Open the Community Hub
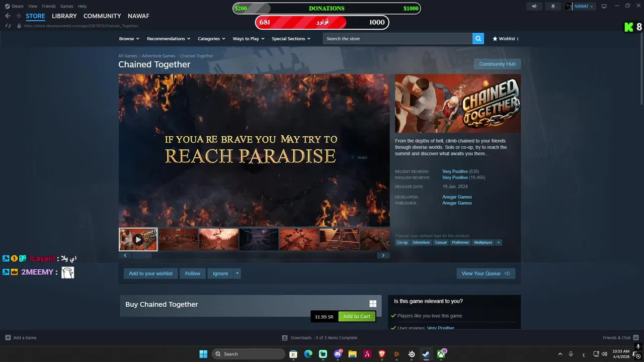This screenshot has width=644, height=362. [497, 64]
